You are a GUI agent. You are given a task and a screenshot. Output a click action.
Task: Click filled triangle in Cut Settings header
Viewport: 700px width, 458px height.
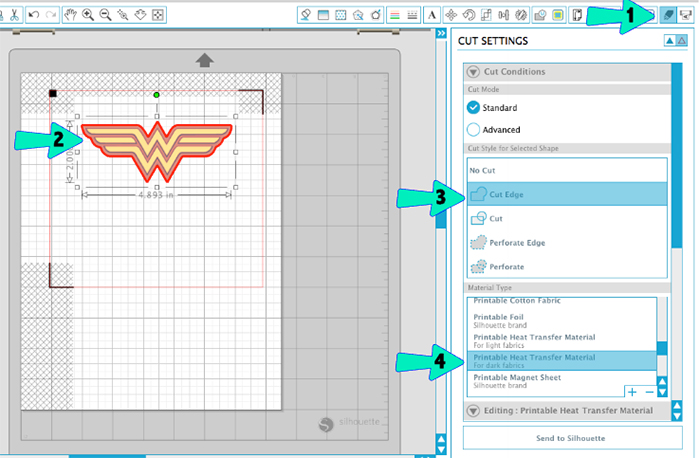point(670,41)
